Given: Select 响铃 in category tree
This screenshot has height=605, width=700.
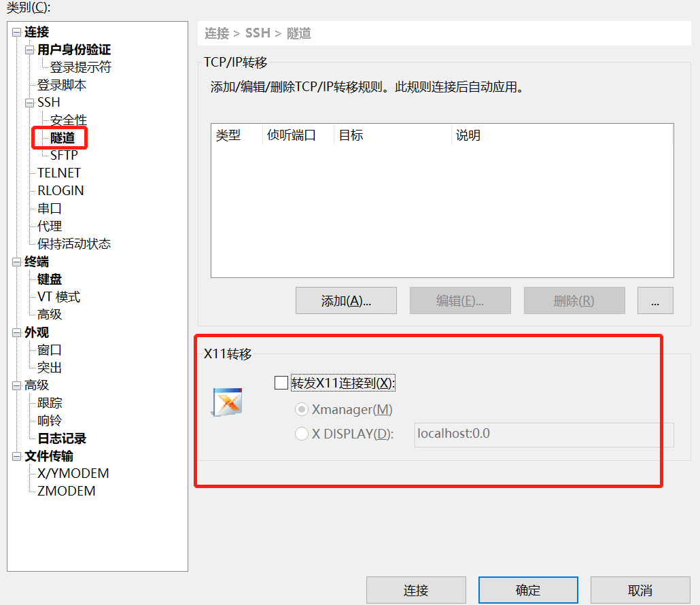Looking at the screenshot, I should point(50,421).
